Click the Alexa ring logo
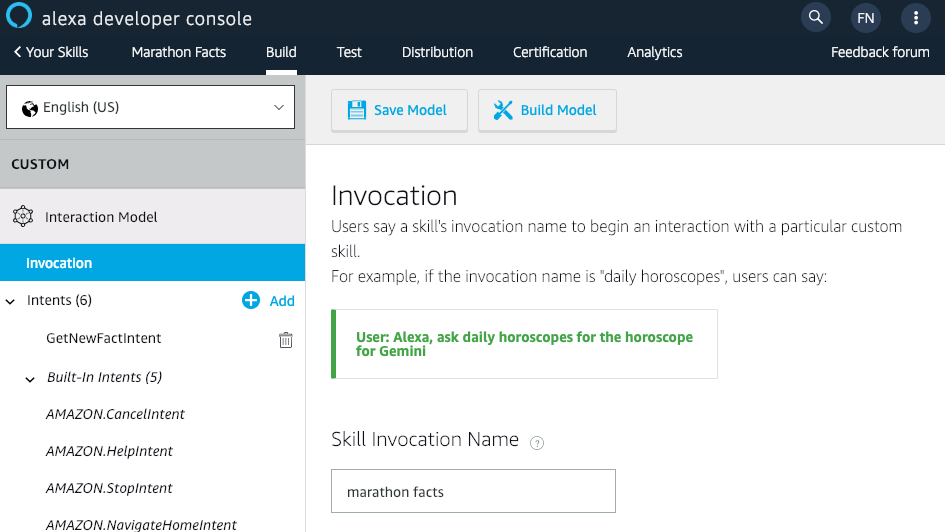The height and width of the screenshot is (532, 945). [x=19, y=15]
